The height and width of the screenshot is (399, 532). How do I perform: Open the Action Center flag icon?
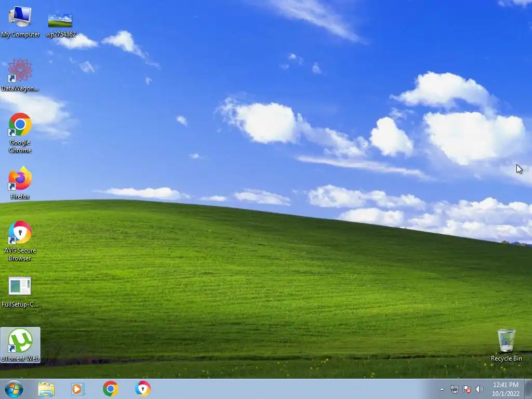pyautogui.click(x=467, y=389)
